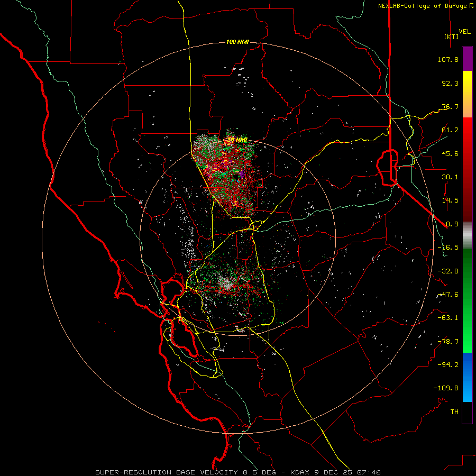This screenshot has height=476, width=476.
Task: Click the -78.7 legend value
Action: (x=448, y=342)
